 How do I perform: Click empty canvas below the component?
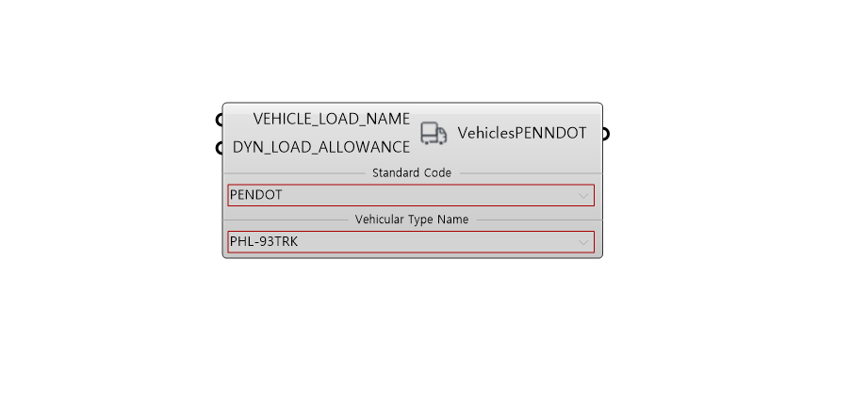coord(413,333)
